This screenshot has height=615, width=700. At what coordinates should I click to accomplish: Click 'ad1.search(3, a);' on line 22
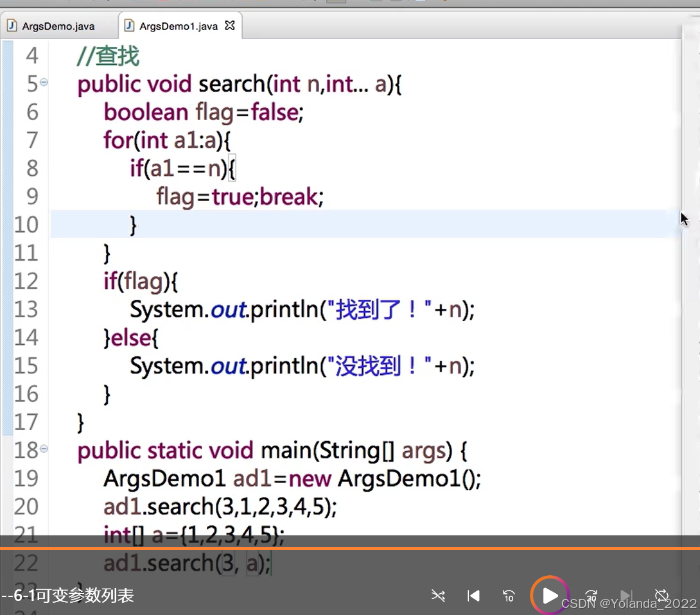coord(187,563)
